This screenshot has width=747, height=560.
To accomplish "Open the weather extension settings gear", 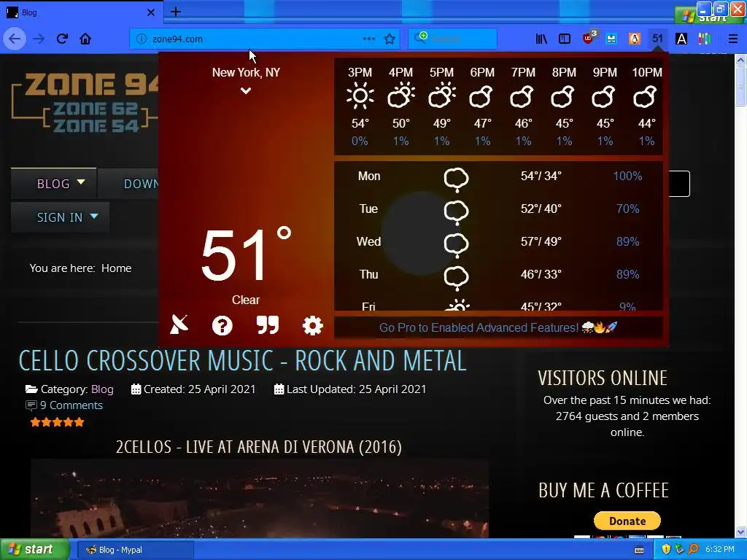I will [x=312, y=326].
